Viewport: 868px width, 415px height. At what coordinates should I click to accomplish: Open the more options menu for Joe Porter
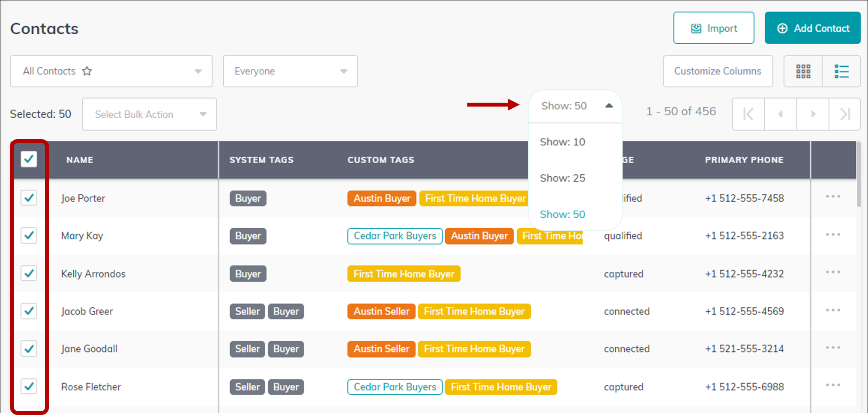pos(832,197)
